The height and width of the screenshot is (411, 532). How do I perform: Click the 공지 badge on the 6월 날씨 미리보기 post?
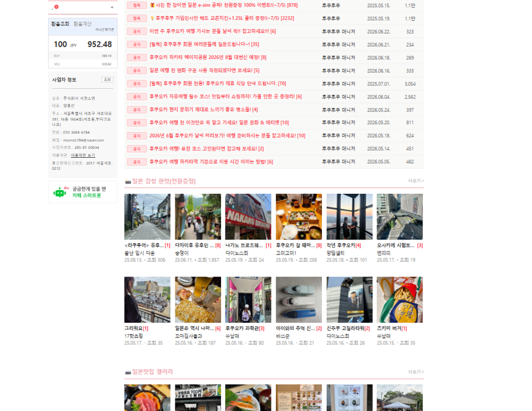137,136
